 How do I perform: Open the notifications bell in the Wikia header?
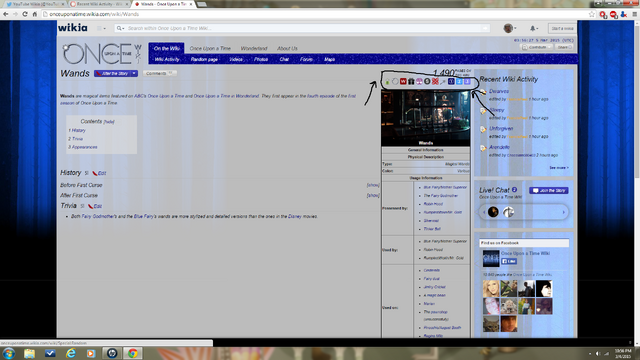pyautogui.click(x=533, y=28)
